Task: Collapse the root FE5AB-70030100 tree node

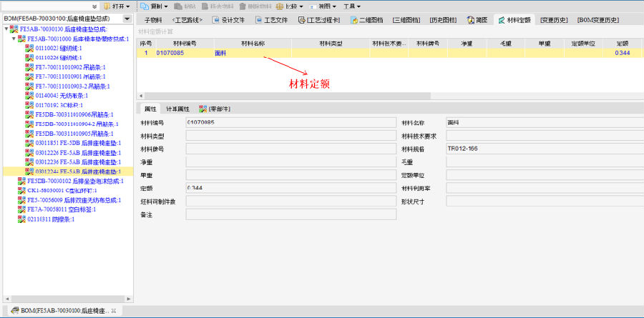Action: [x=6, y=29]
